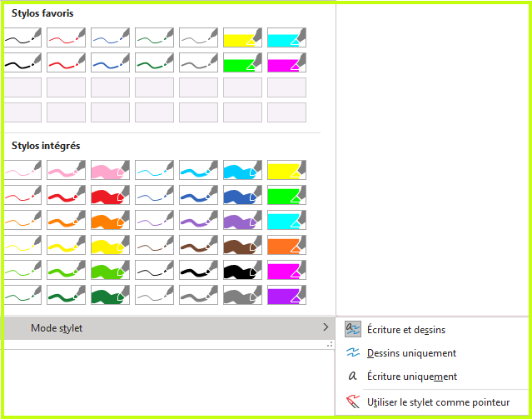Select thick dark-blue marker in Stylos intégrés
The width and height of the screenshot is (532, 419).
242,195
